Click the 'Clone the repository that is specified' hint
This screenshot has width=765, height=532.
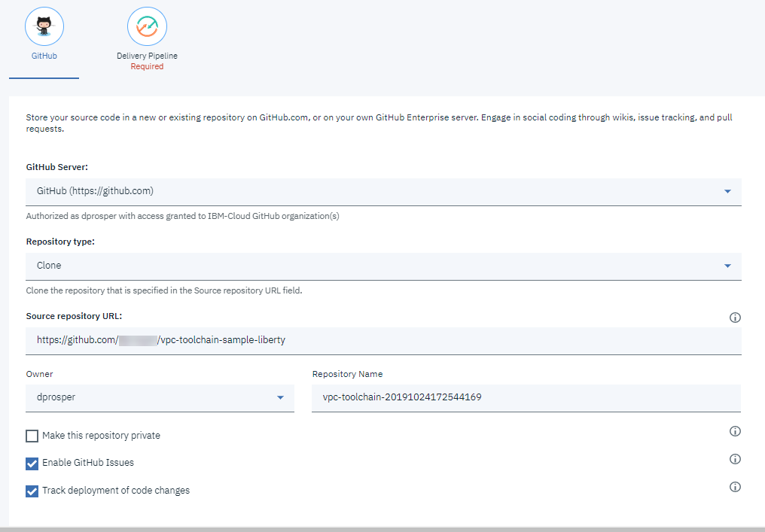tap(164, 290)
